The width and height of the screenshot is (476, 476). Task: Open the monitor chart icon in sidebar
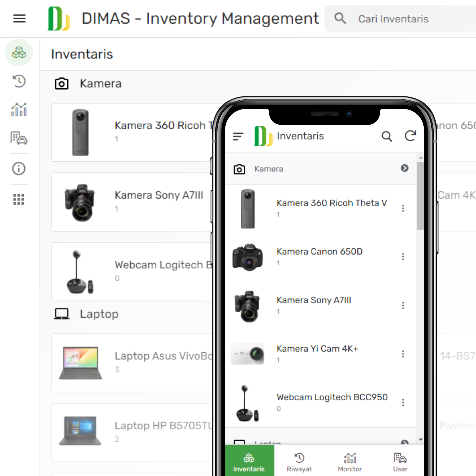click(19, 109)
